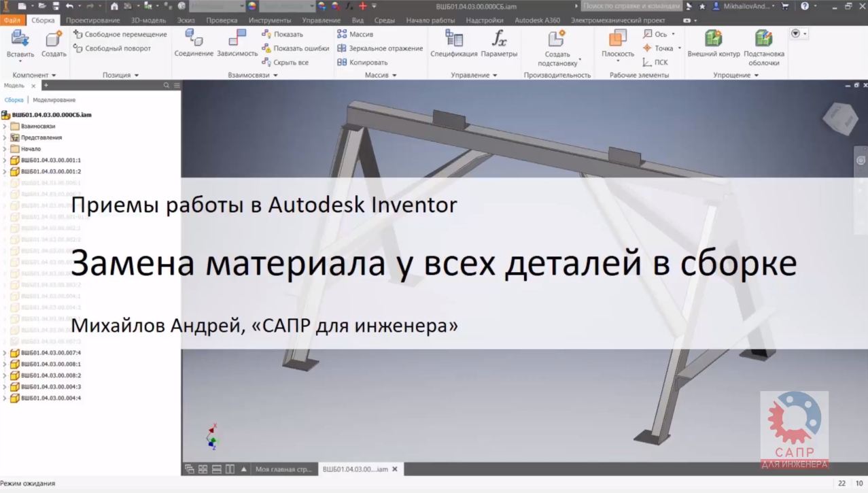
Task: Click the help question mark icon
Action: [x=805, y=6]
